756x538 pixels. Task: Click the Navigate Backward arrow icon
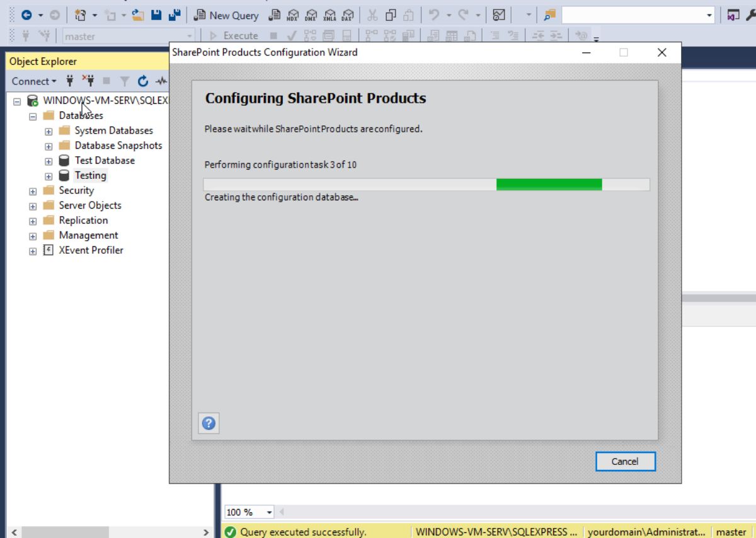26,15
